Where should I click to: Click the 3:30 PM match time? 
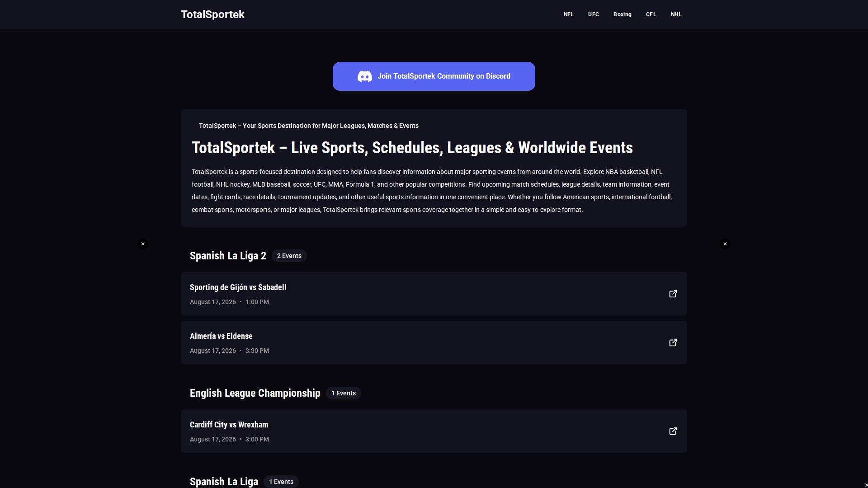(x=257, y=351)
